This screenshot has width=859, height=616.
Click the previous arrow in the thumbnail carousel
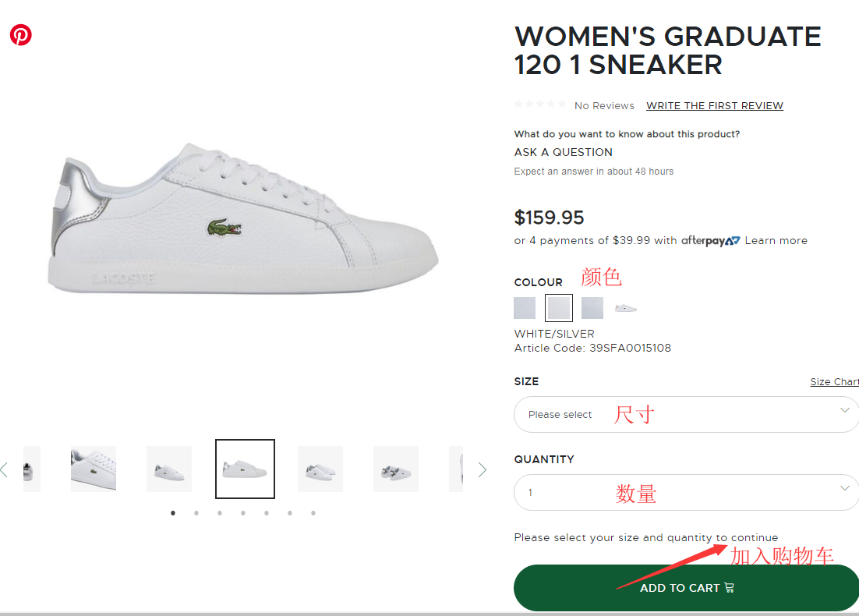[x=5, y=469]
